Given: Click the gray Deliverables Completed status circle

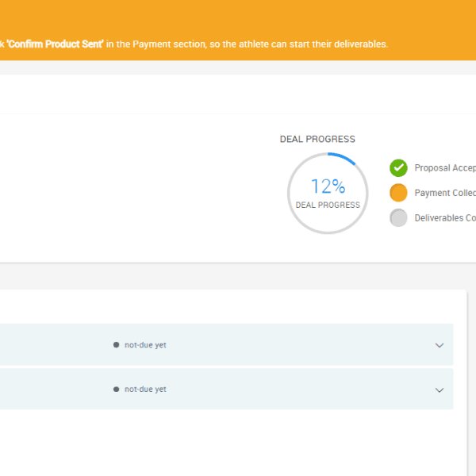Looking at the screenshot, I should point(398,218).
